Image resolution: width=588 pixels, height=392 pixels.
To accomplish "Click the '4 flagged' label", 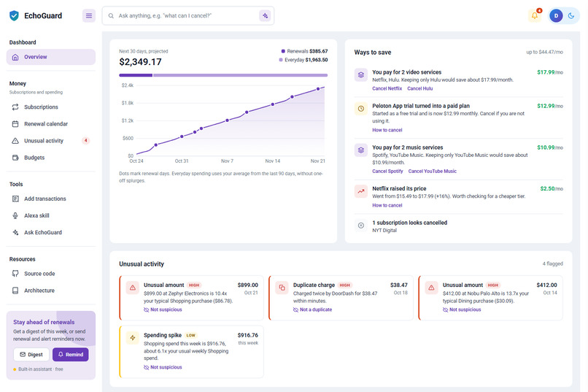I will click(x=552, y=264).
